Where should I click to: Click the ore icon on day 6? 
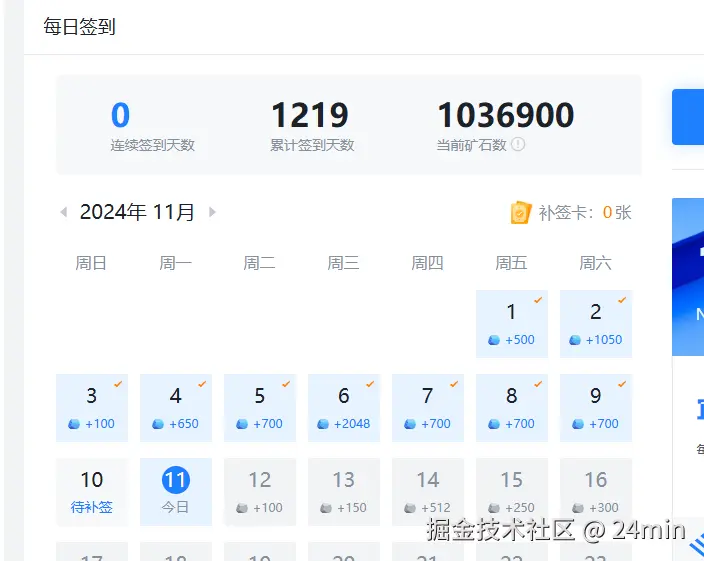tap(323, 424)
